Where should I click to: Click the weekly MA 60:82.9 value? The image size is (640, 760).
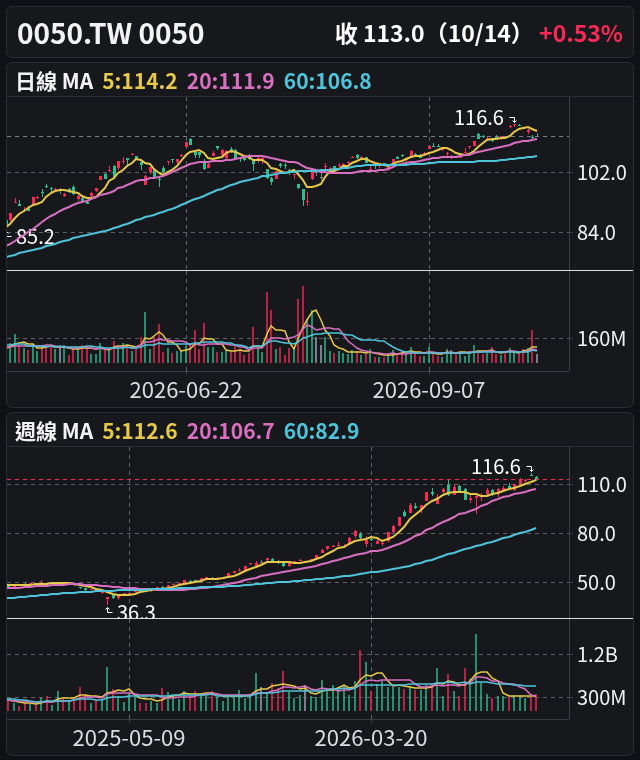point(321,431)
